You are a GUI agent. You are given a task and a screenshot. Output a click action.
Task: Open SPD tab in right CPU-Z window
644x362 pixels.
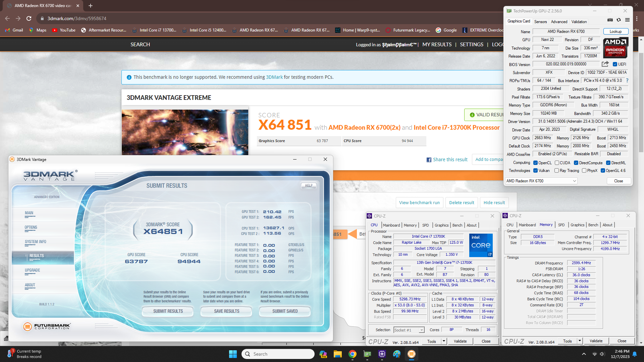561,225
